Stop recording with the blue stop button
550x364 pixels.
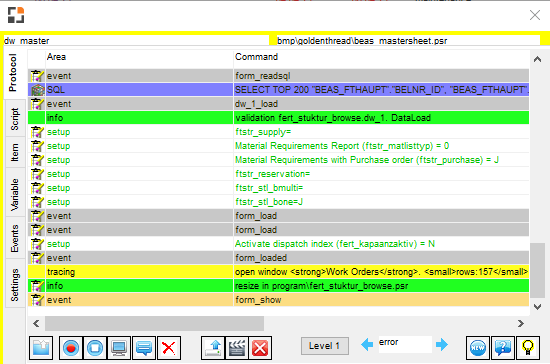95,348
